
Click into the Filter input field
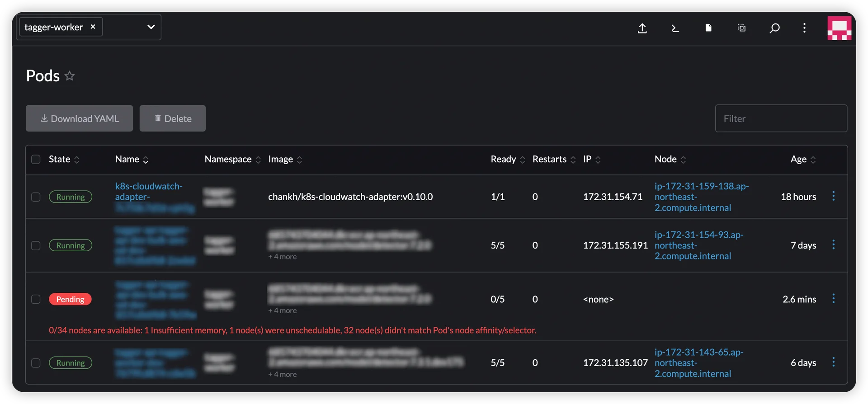point(781,118)
